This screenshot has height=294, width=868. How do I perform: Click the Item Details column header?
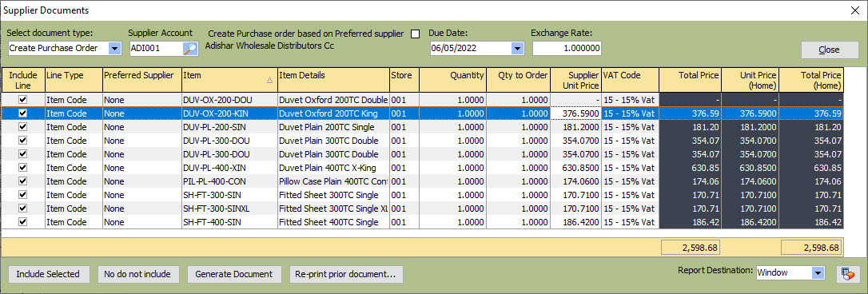[333, 80]
